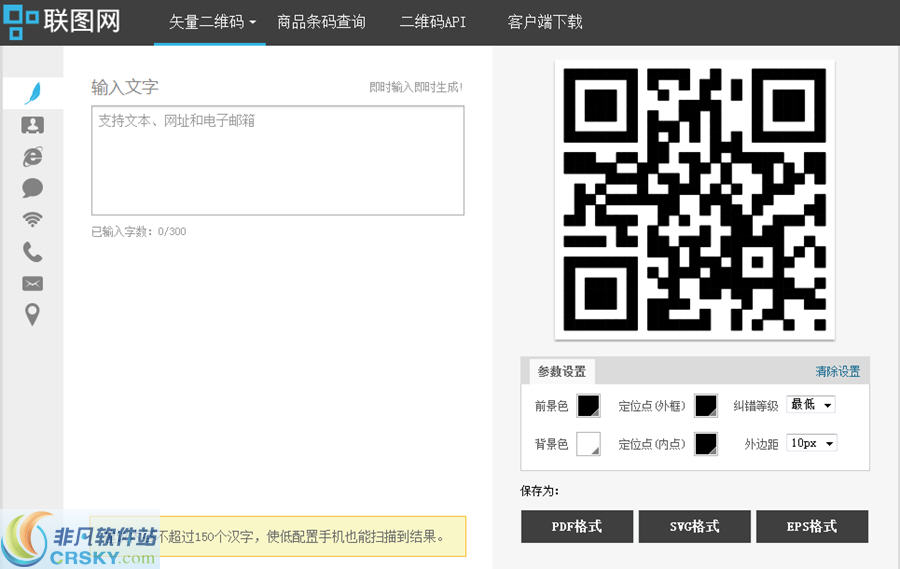Open the 矢量二维码 menu
Viewport: 900px width, 569px height.
(211, 22)
